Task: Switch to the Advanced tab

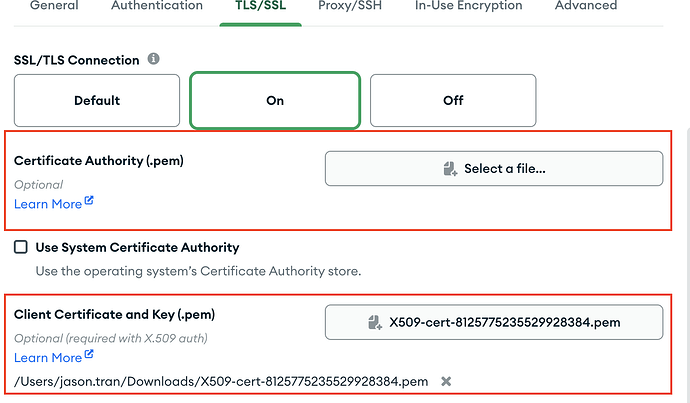Action: (585, 6)
